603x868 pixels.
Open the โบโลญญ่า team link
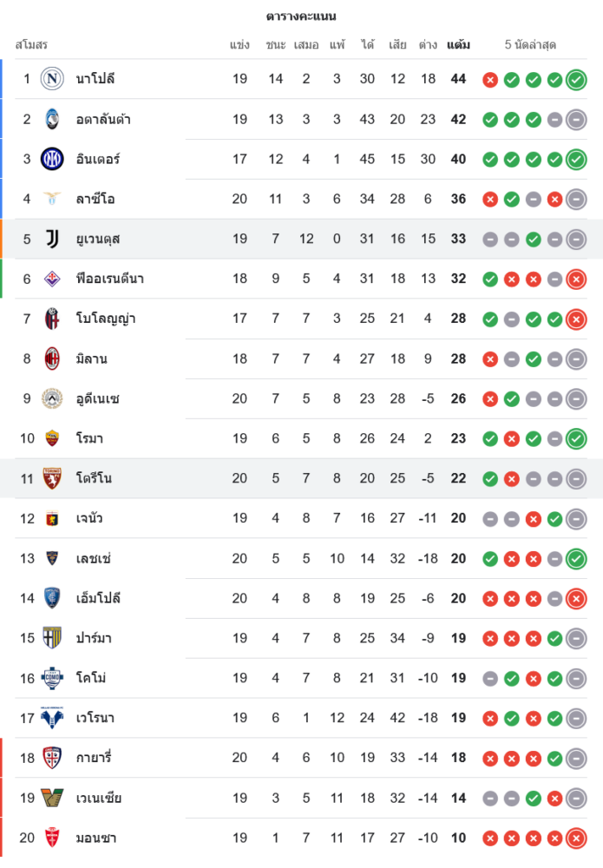point(106,319)
